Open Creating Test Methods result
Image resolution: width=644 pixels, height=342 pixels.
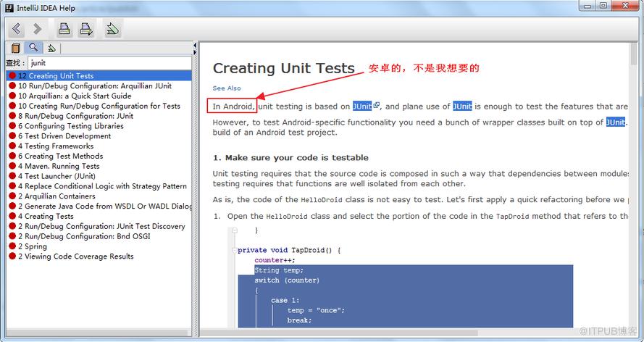(60, 156)
